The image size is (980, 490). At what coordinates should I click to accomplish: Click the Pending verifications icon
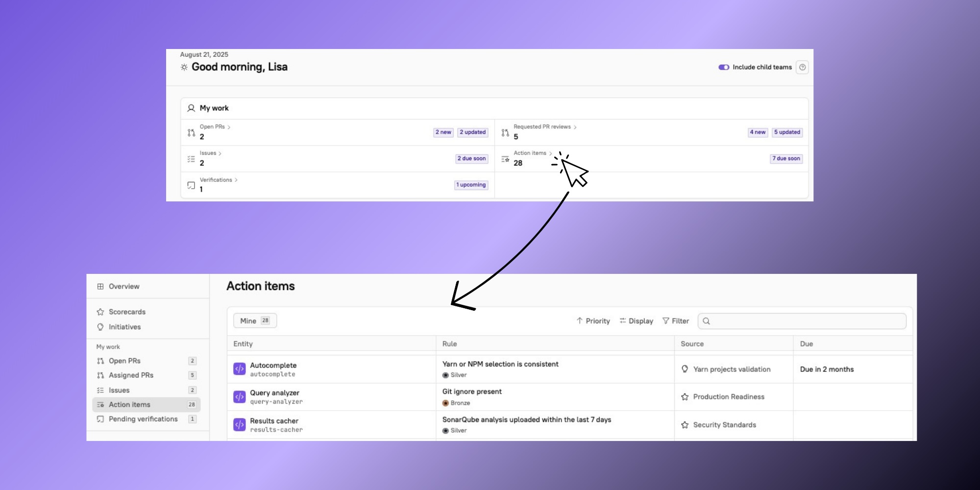100,419
